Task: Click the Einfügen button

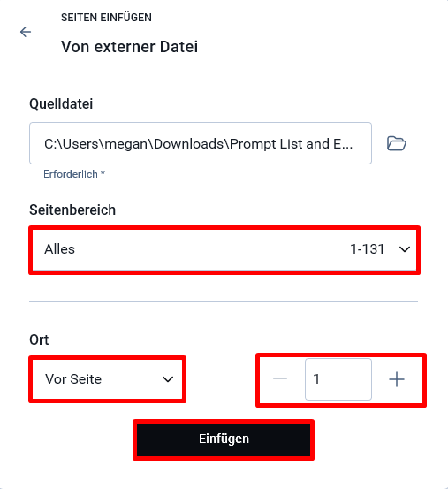Action: click(224, 439)
